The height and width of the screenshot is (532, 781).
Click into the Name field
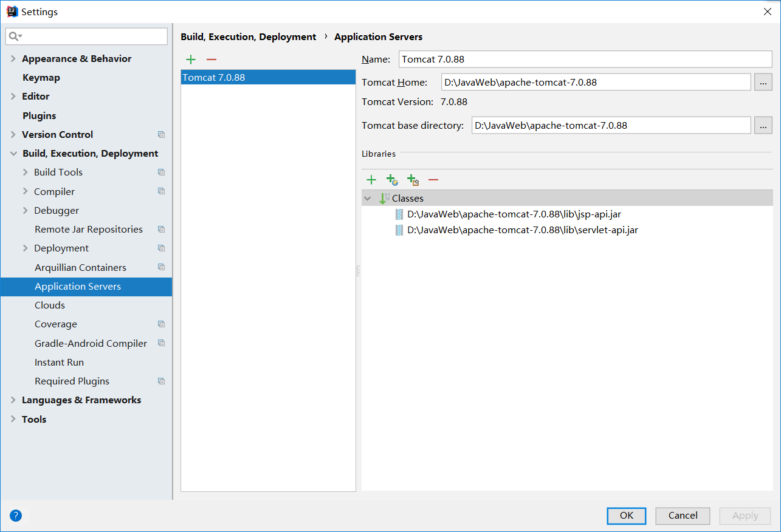pyautogui.click(x=585, y=60)
